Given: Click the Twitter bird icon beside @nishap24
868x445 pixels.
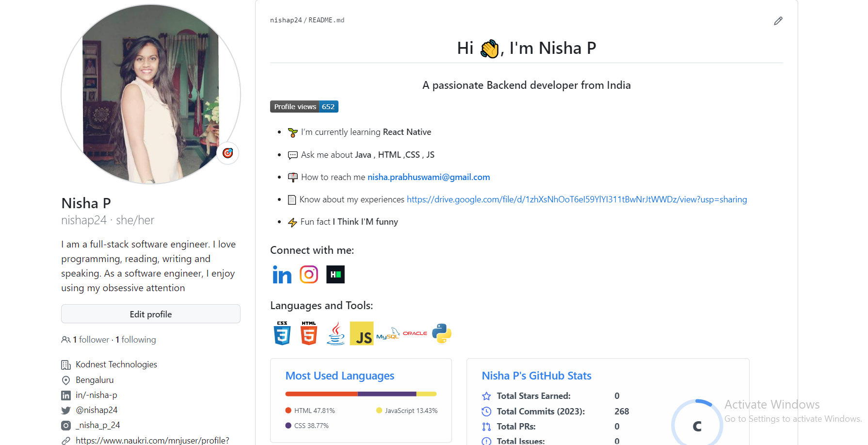Looking at the screenshot, I should 66,411.
